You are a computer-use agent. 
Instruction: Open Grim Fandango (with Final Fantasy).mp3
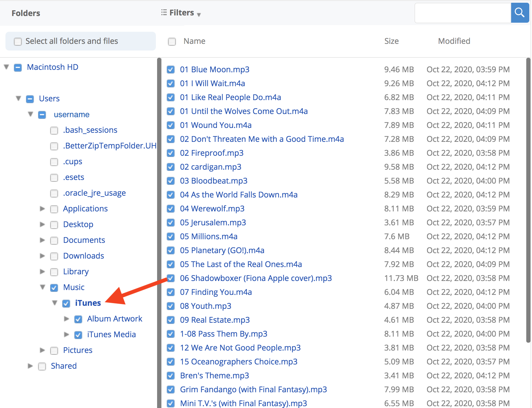pos(253,389)
